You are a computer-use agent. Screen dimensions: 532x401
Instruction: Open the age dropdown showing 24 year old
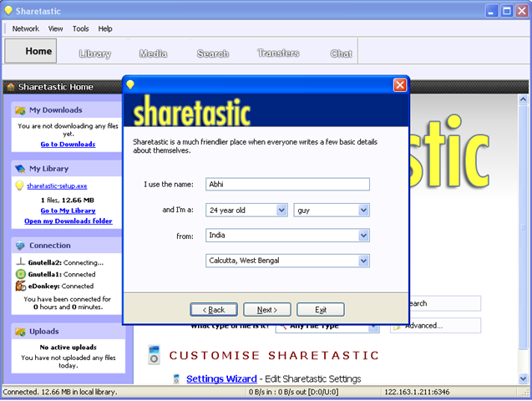pos(246,210)
